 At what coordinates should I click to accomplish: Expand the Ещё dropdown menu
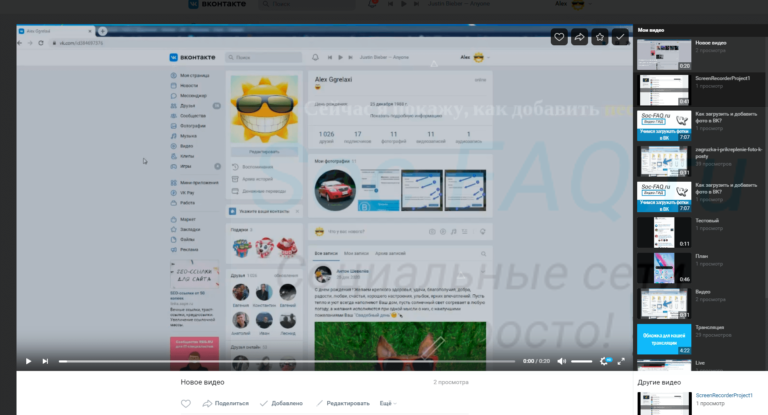point(388,403)
